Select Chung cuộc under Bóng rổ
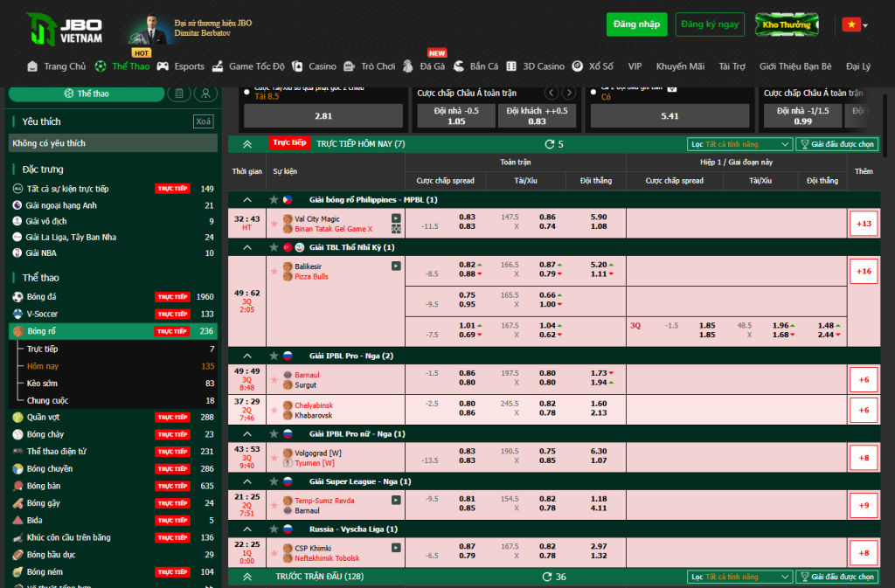 tap(47, 400)
